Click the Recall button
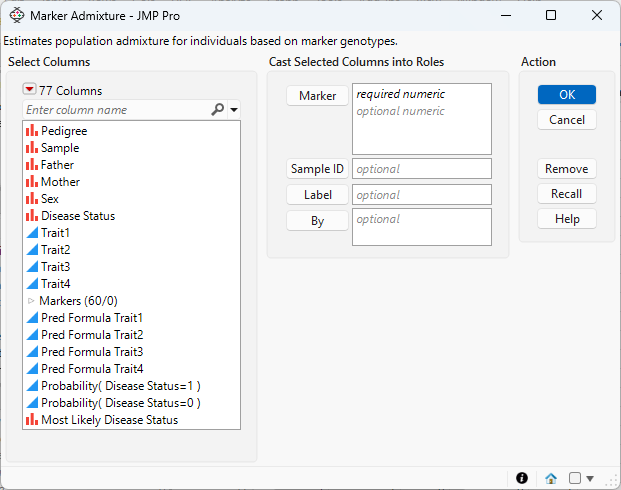 pyautogui.click(x=567, y=194)
